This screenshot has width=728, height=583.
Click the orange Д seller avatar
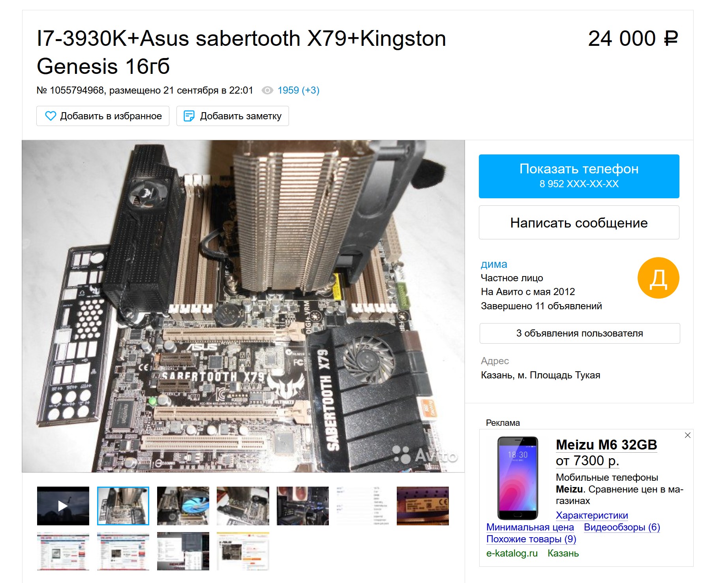[658, 278]
